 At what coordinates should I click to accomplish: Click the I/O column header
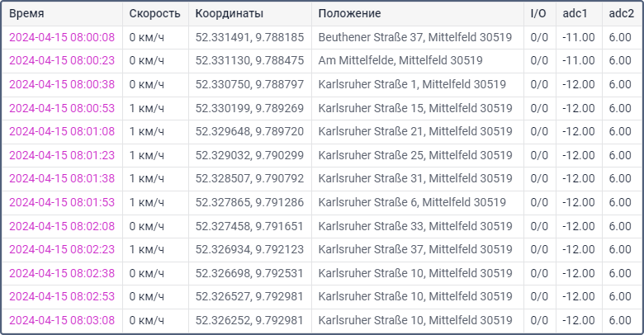(x=538, y=14)
